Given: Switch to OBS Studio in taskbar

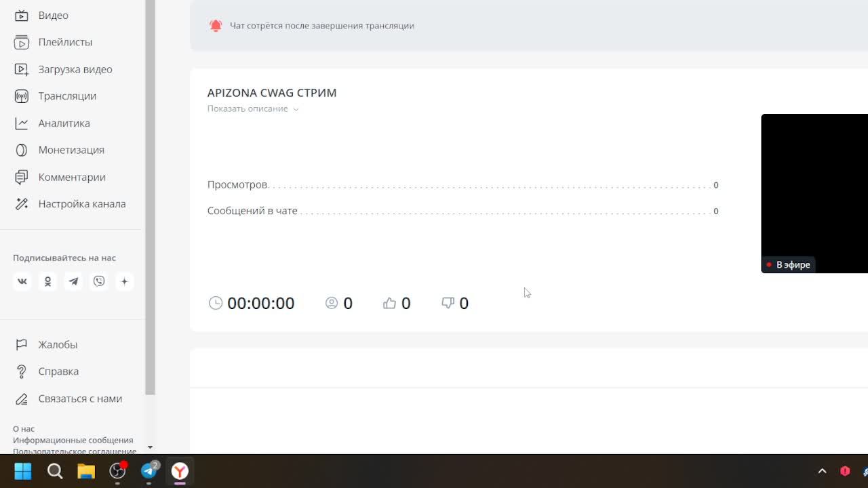Looking at the screenshot, I should coord(117,471).
